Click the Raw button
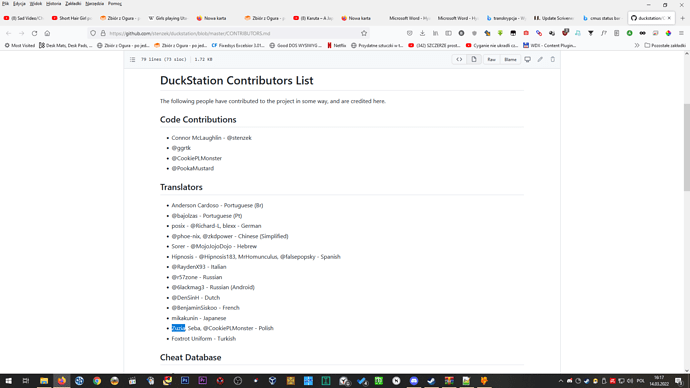 491,59
